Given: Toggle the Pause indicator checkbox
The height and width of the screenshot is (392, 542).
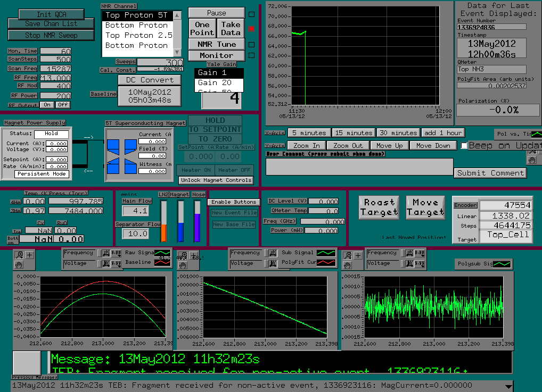Looking at the screenshot, I should coord(252,14).
